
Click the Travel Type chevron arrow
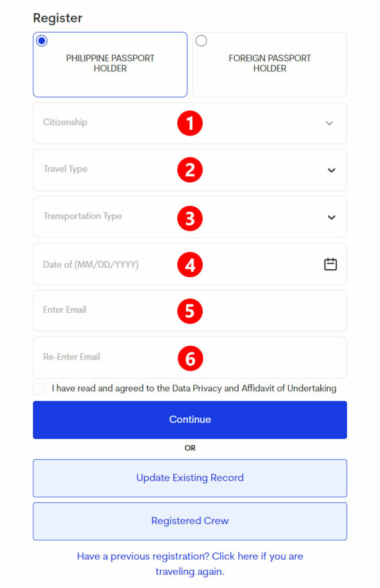point(331,170)
